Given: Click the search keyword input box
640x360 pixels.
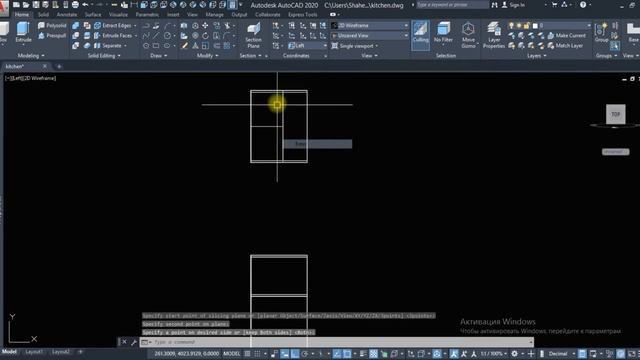Looking at the screenshot, I should click(452, 5).
